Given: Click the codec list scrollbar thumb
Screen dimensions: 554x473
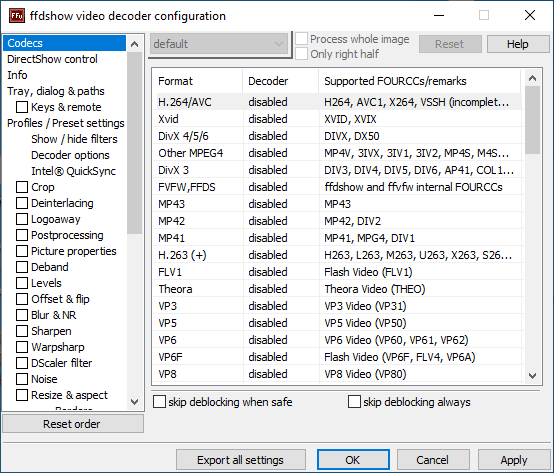Looking at the screenshot, I should (532, 120).
